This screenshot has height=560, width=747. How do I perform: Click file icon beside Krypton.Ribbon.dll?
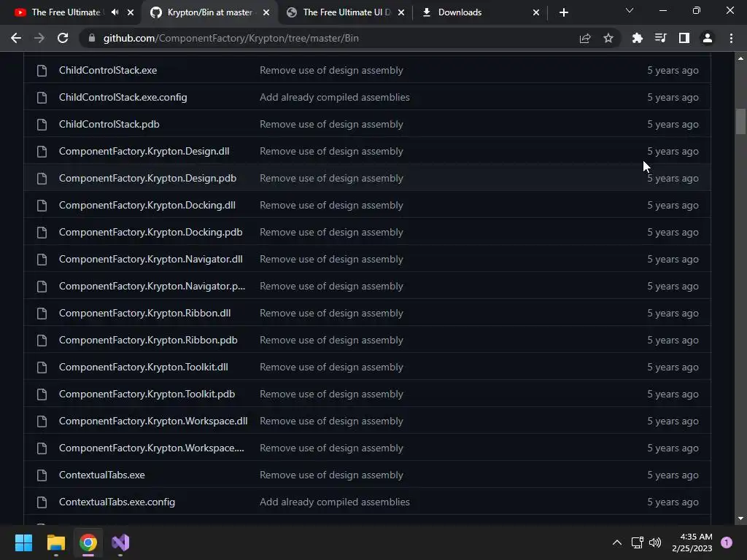[42, 314]
